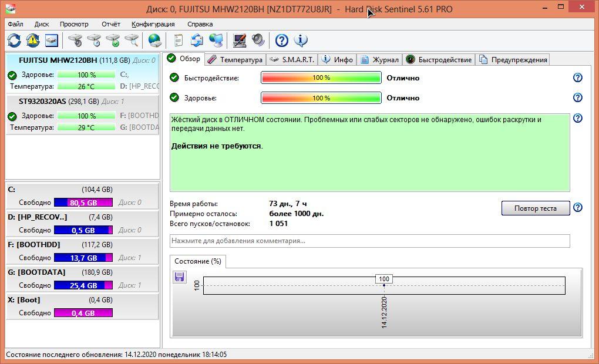Click the comment field Нажмите для добавления комментария
599x364 pixels.
coord(370,241)
